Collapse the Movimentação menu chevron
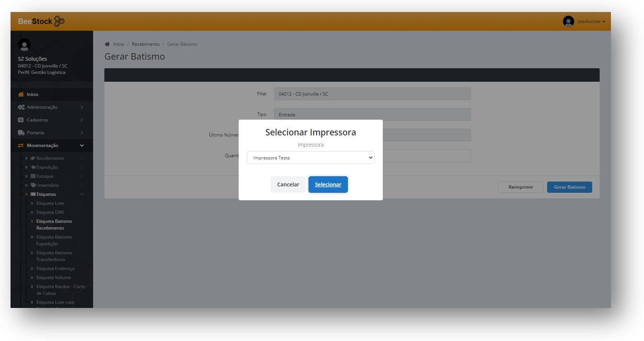The width and height of the screenshot is (644, 341). (x=81, y=146)
